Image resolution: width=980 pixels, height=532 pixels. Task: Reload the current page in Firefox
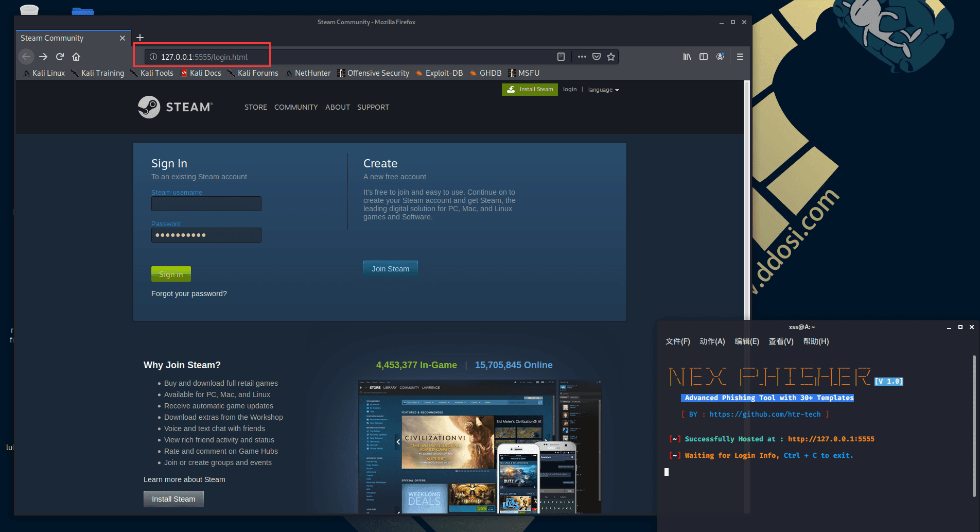60,57
